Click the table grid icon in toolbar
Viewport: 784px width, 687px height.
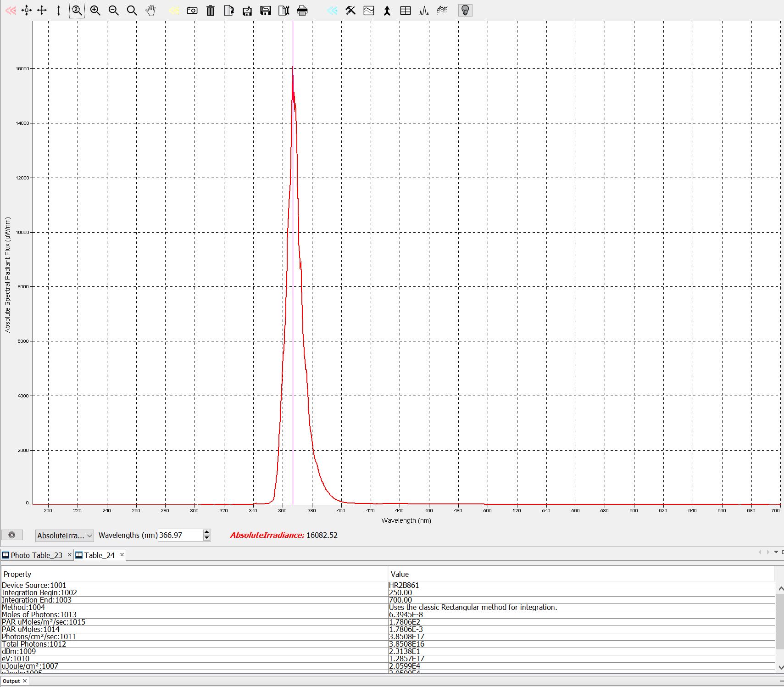[x=406, y=11]
